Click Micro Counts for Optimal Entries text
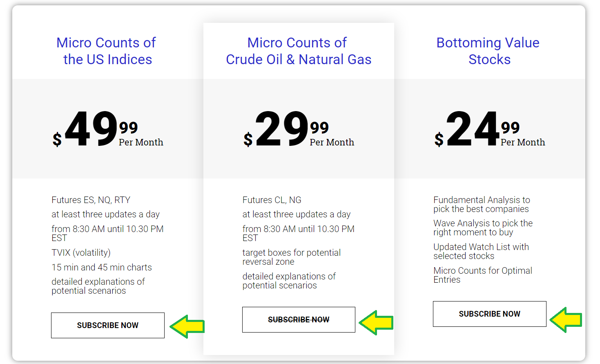 pos(483,275)
